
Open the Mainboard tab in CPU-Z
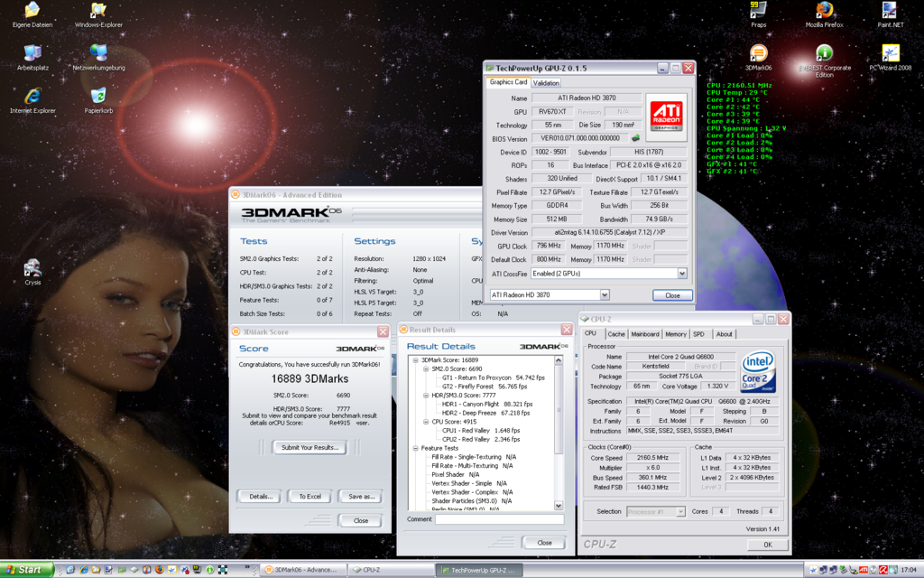[644, 334]
